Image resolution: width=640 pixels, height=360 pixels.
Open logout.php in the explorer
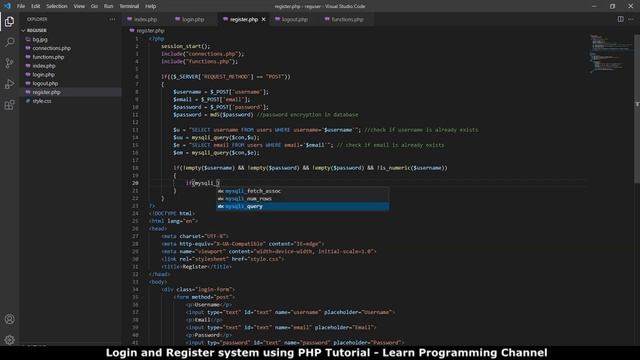45,83
